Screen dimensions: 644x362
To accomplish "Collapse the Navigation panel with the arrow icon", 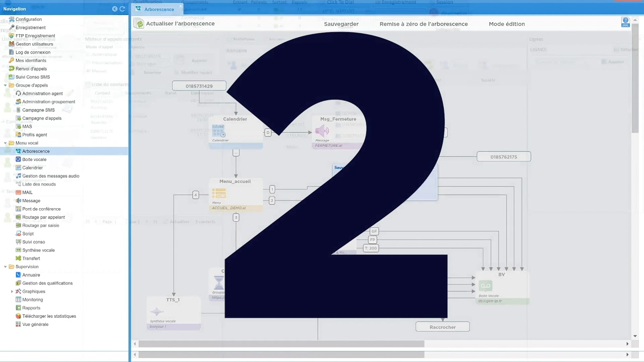I will coord(115,9).
